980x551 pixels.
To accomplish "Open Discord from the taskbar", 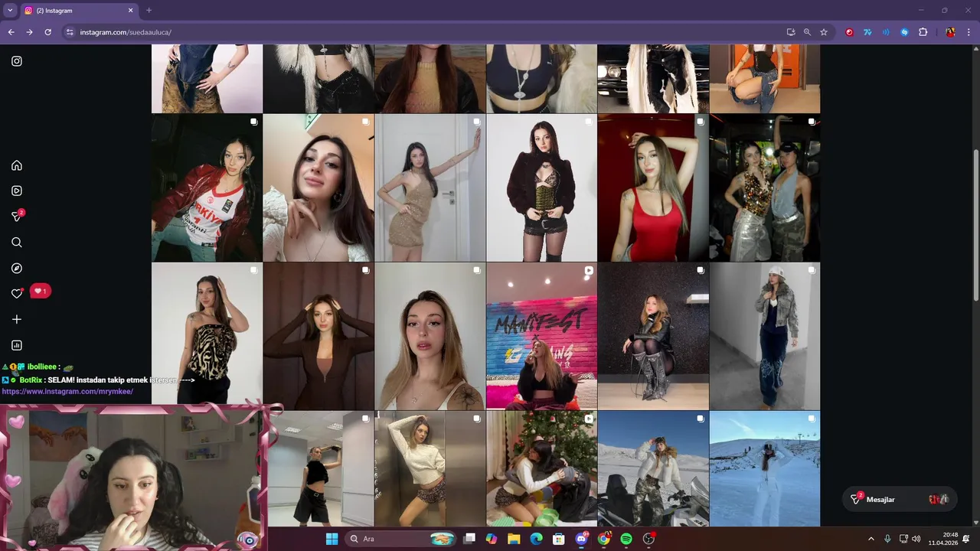I will click(581, 539).
